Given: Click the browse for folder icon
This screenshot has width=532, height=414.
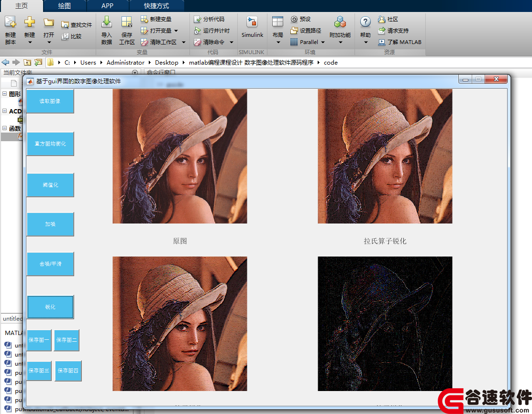Looking at the screenshot, I should pos(38,62).
